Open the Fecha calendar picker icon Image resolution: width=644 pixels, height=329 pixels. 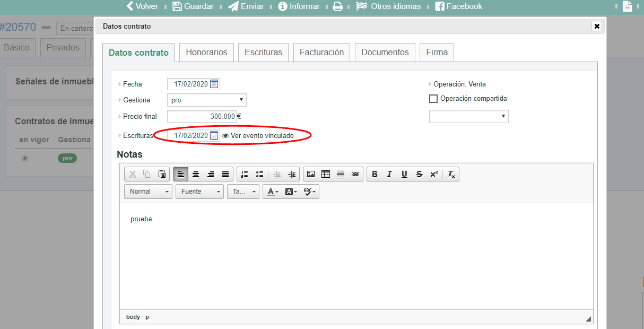(214, 84)
